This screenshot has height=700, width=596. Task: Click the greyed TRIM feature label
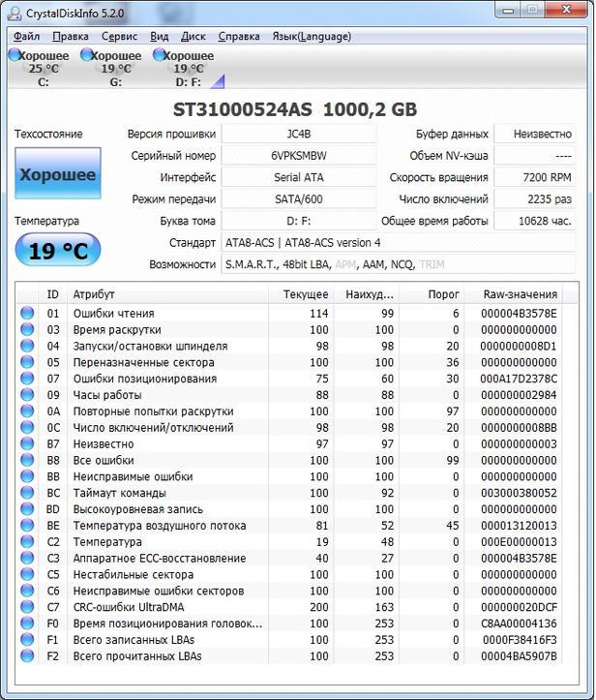[x=432, y=264]
